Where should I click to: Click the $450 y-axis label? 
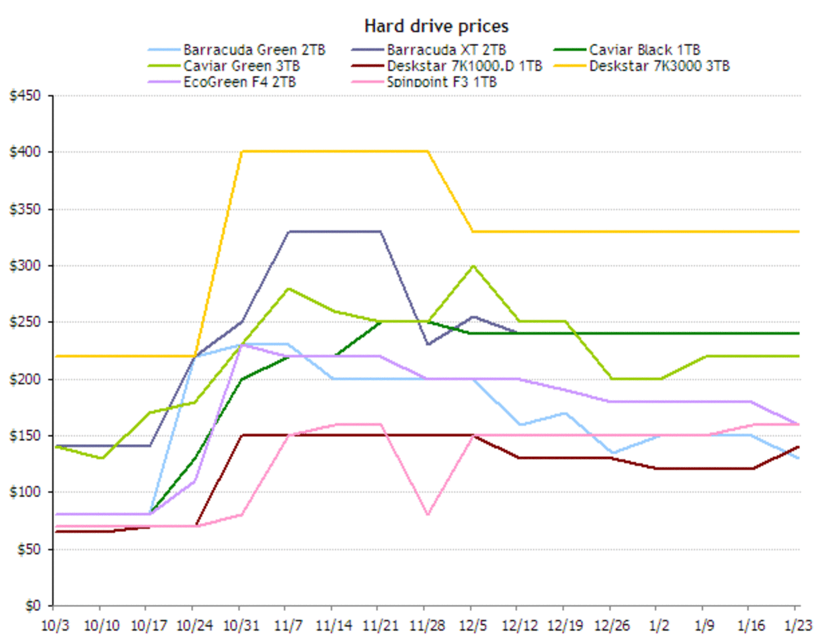point(25,96)
